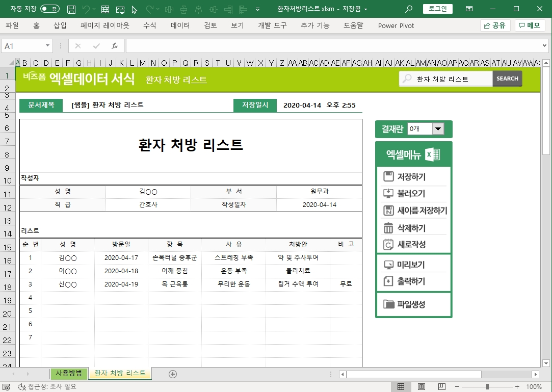The width and height of the screenshot is (552, 392).
Task: Switch to the 사용방법 sheet tab
Action: point(69,373)
